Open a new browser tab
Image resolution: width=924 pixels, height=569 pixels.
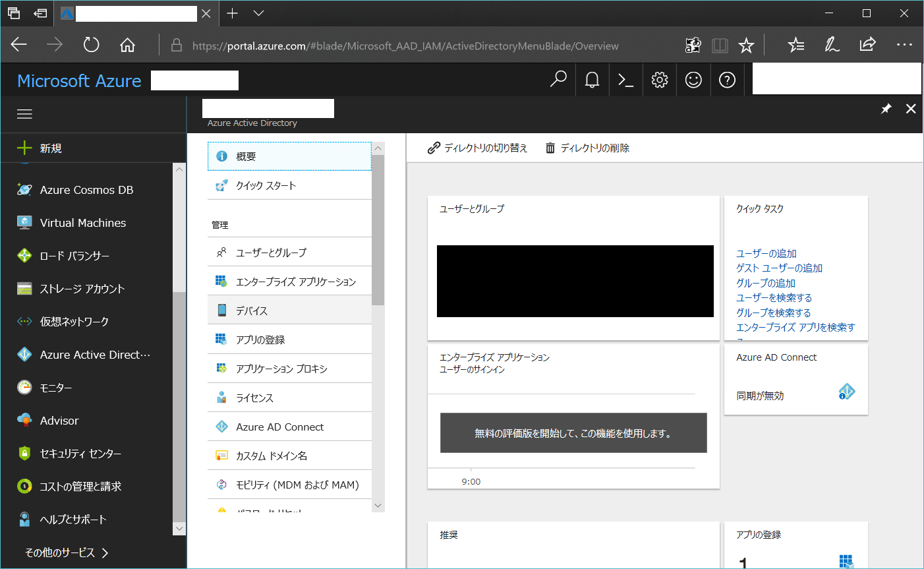pos(233,13)
